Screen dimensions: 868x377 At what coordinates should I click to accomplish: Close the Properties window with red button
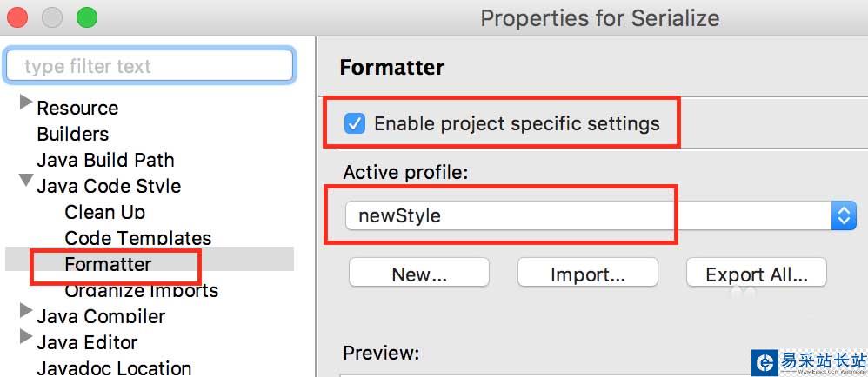coord(17,17)
